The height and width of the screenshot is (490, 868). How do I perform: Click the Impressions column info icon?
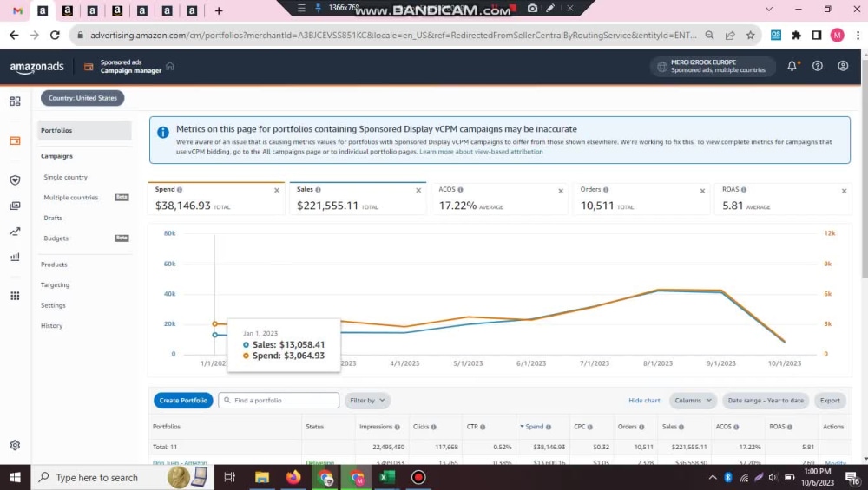pyautogui.click(x=397, y=427)
